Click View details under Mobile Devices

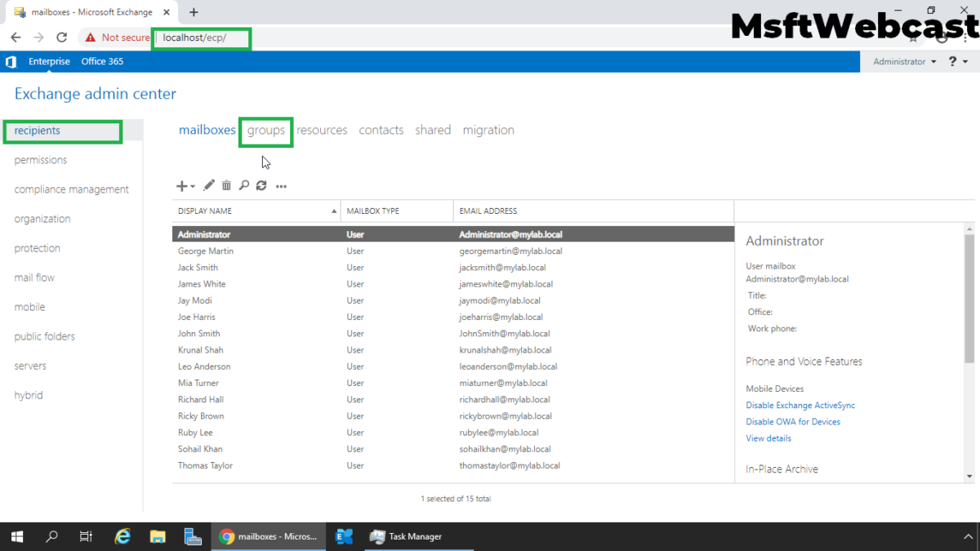coord(768,438)
